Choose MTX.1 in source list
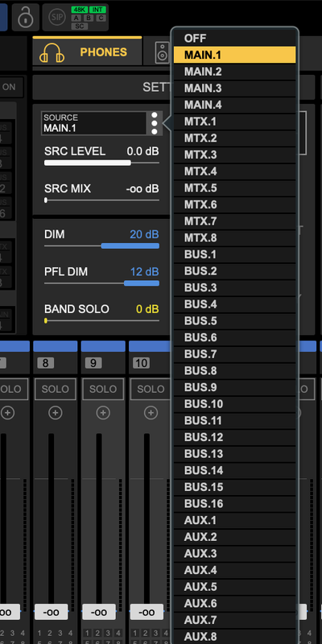Screen dimensions: 322x644 234,122
